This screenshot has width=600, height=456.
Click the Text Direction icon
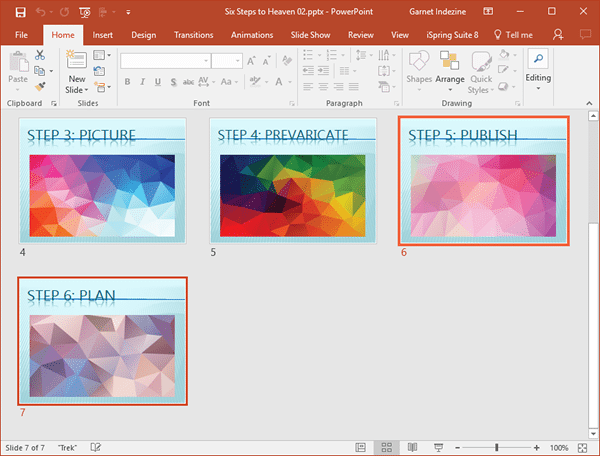384,55
